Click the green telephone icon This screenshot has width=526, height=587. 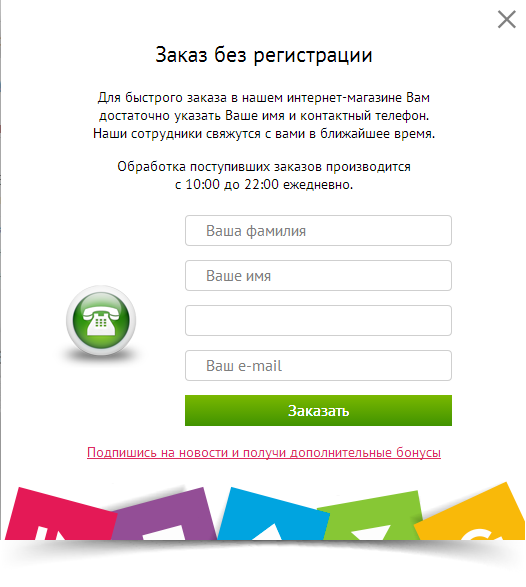[x=101, y=320]
